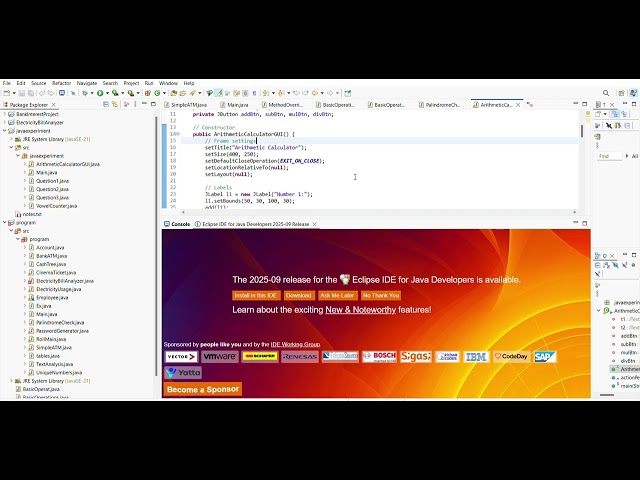Click the green Run button icon
Image resolution: width=640 pixels, height=480 pixels.
tap(100, 93)
